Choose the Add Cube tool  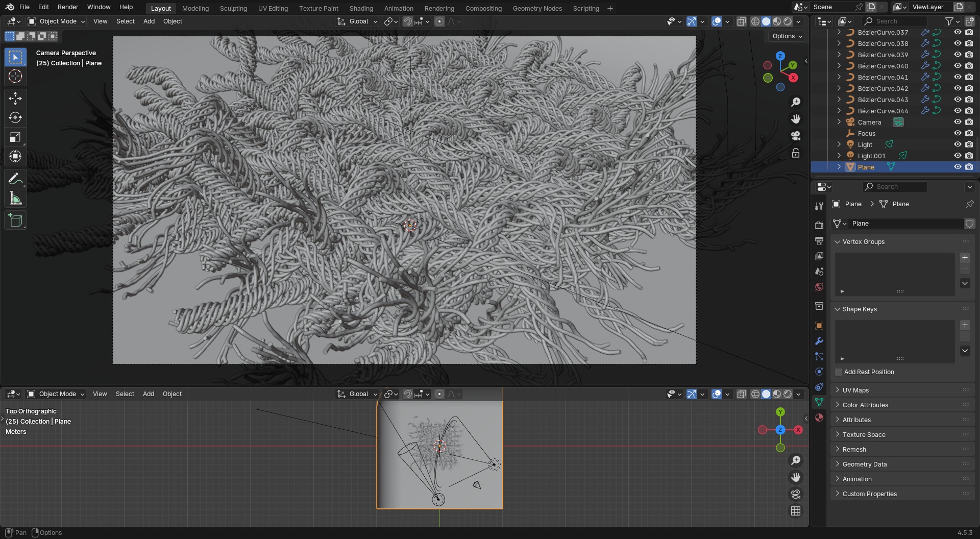15,220
